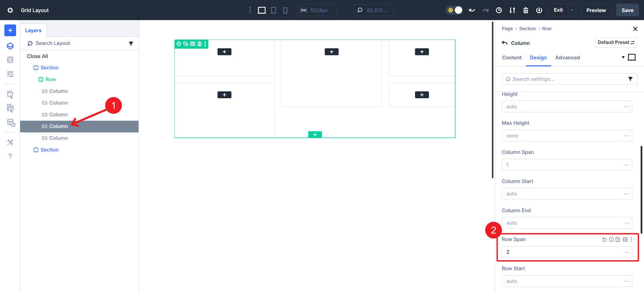Image resolution: width=644 pixels, height=293 pixels.
Task: Select the tablet view icon
Action: click(273, 10)
